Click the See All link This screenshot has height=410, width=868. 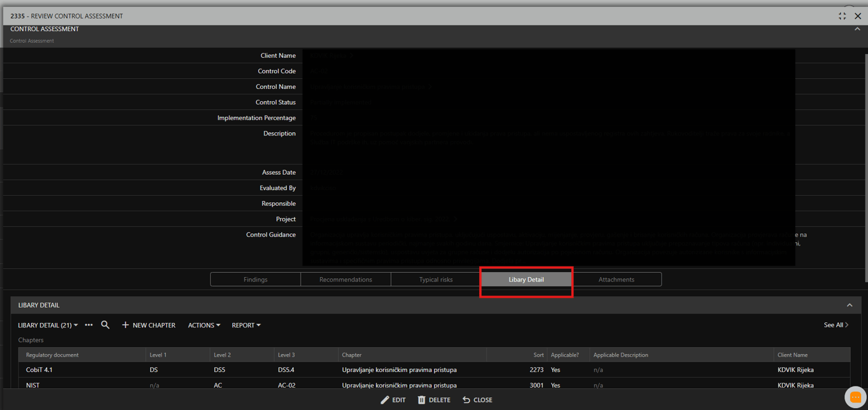tap(836, 325)
